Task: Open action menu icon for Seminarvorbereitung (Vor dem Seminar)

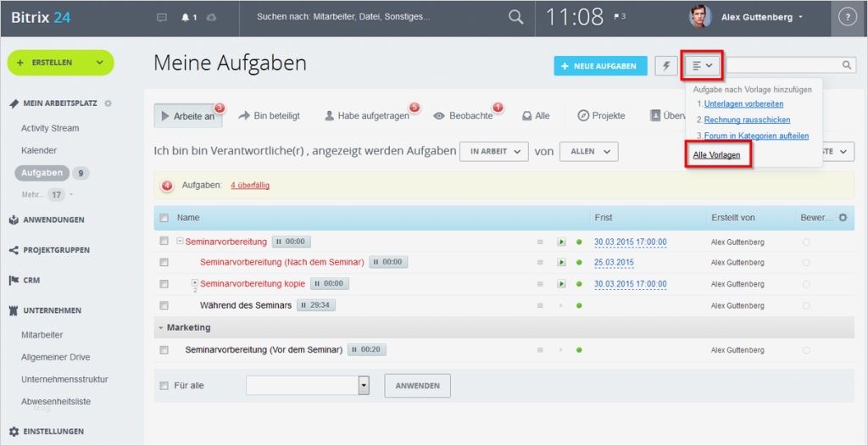Action: [x=540, y=350]
